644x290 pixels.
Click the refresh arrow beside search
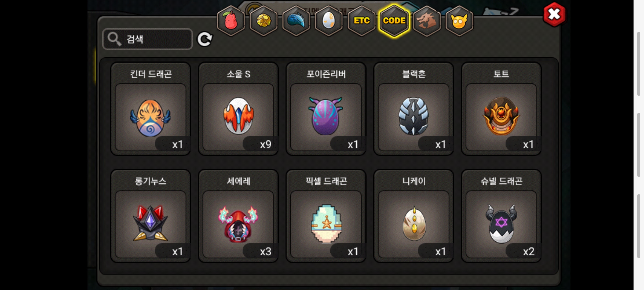(205, 39)
